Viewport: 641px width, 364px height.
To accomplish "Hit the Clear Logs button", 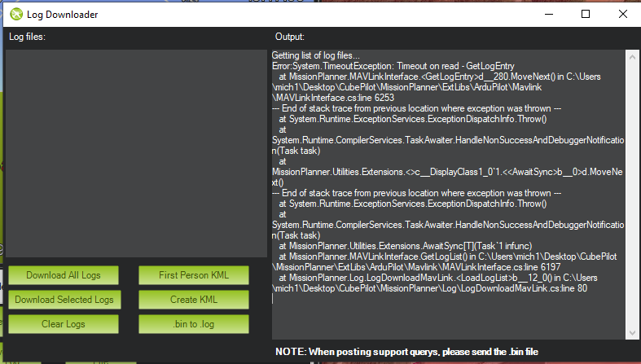I will pyautogui.click(x=64, y=324).
